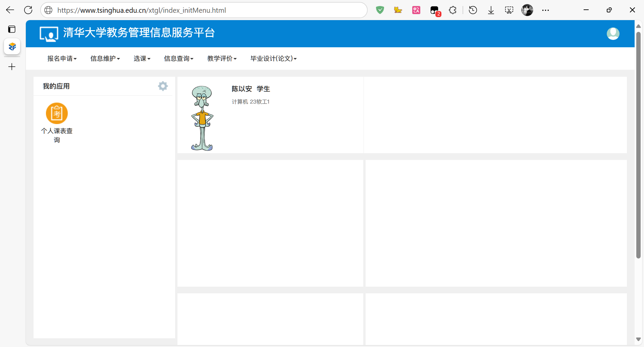Expand the 选课 menu

point(142,59)
